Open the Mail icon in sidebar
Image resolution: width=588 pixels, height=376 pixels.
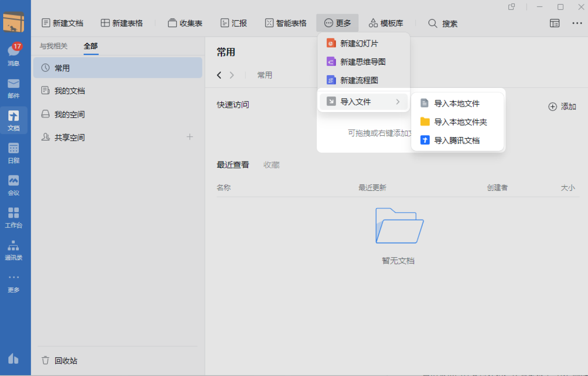coord(14,88)
